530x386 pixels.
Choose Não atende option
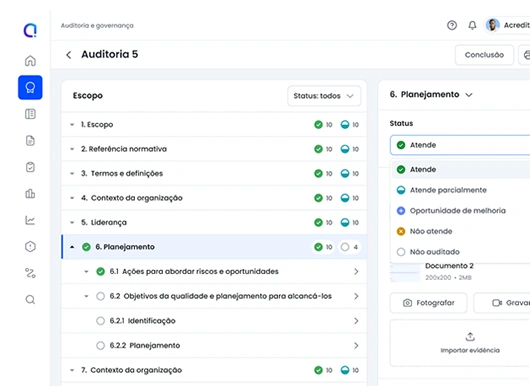[461, 231]
